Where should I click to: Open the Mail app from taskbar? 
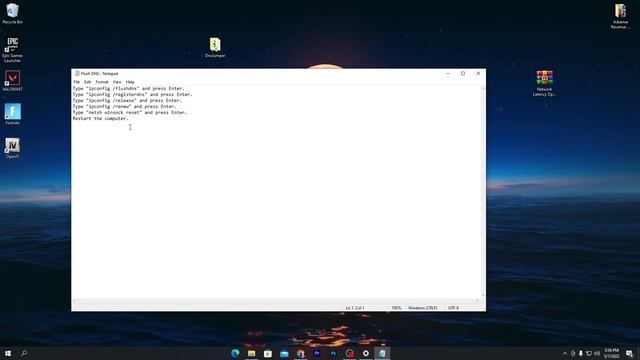[x=284, y=353]
